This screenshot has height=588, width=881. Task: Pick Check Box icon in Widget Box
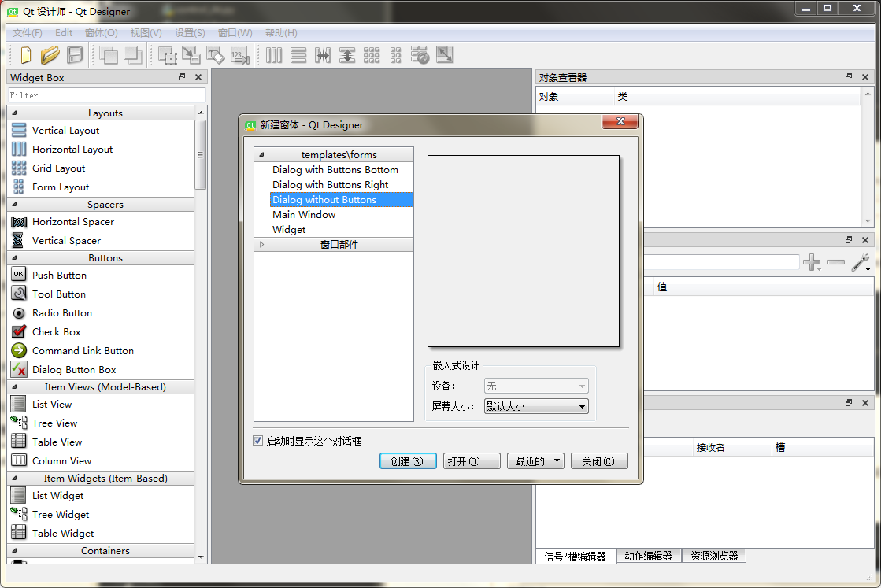coord(19,331)
